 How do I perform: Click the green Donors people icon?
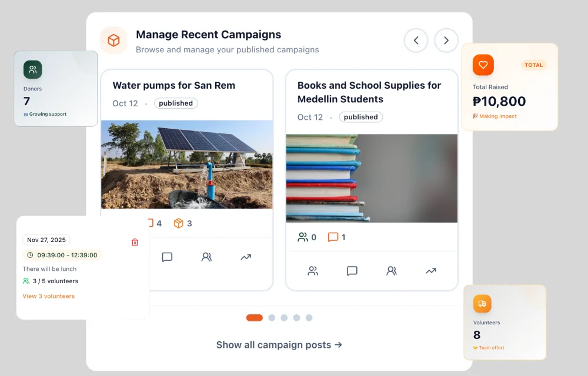click(x=32, y=70)
